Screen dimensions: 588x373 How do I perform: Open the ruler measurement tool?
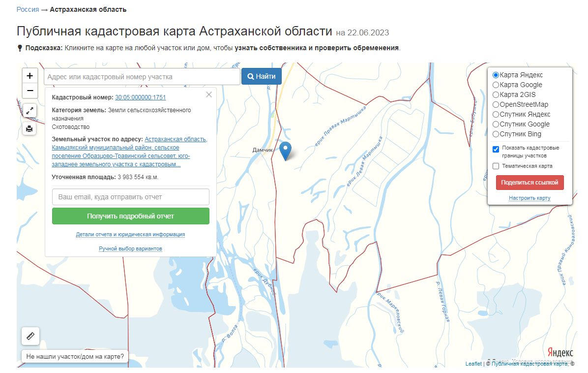pyautogui.click(x=30, y=336)
